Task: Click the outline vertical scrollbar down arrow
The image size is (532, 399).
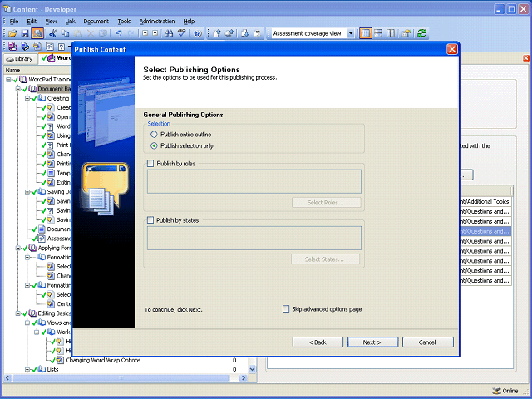Action: click(252, 369)
